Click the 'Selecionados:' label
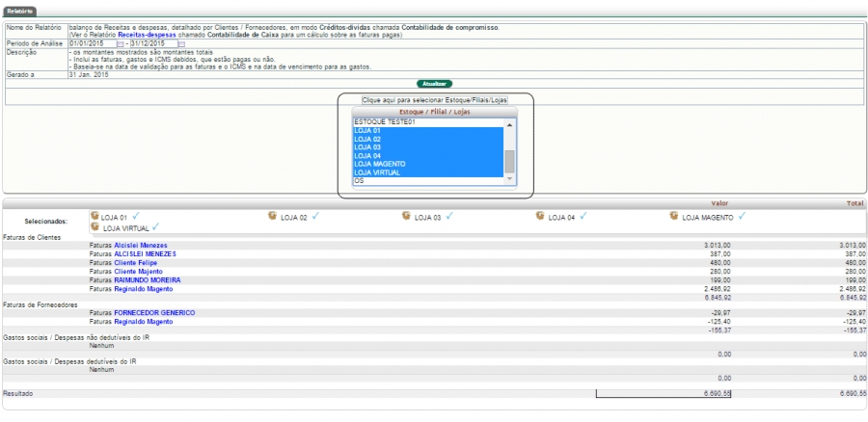The image size is (868, 422). click(46, 222)
